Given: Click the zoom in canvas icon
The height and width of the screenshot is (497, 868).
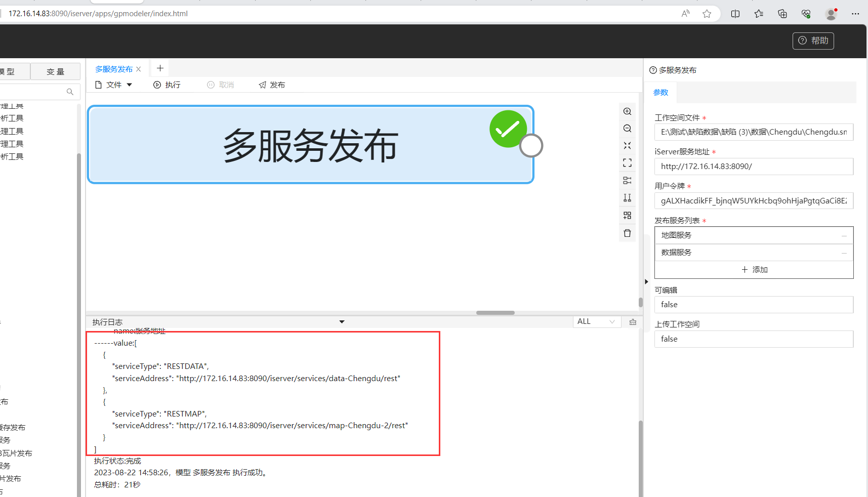Looking at the screenshot, I should (627, 111).
